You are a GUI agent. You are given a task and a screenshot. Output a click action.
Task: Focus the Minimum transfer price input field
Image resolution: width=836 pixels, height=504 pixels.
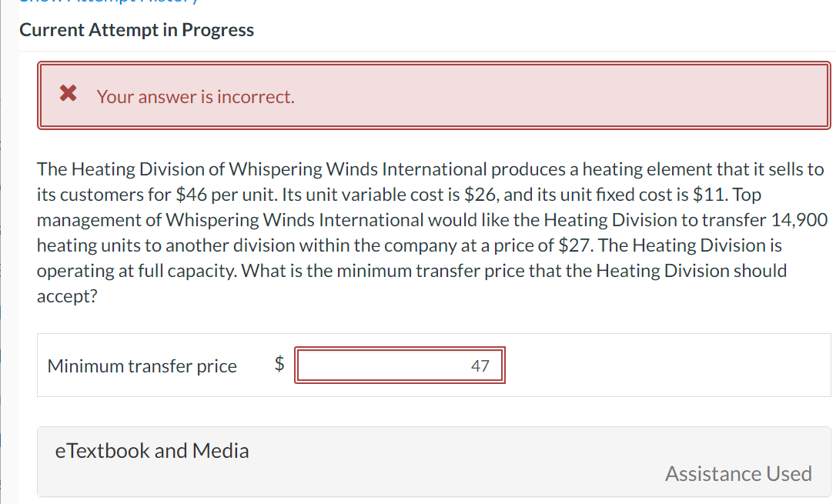(400, 366)
